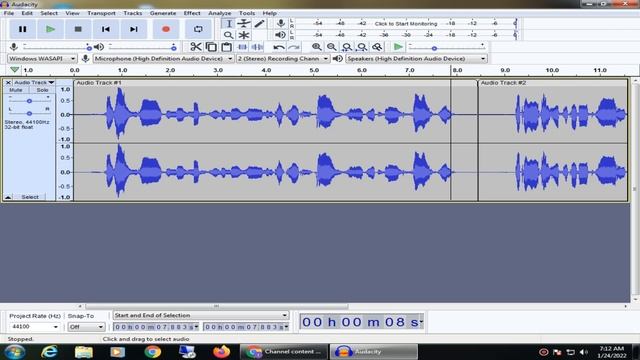Viewport: 640px width, 360px height.
Task: Select the Multi-tool asterisk icon
Action: [244, 35]
